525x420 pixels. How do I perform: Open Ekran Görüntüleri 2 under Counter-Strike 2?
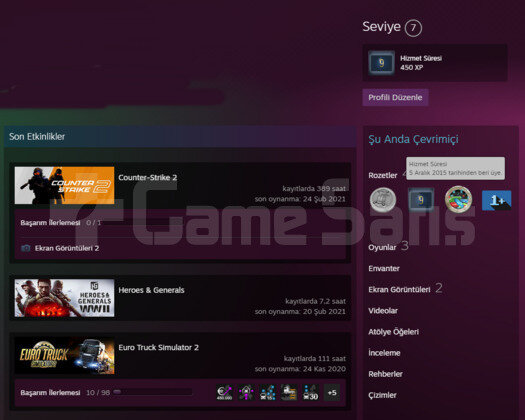click(67, 248)
